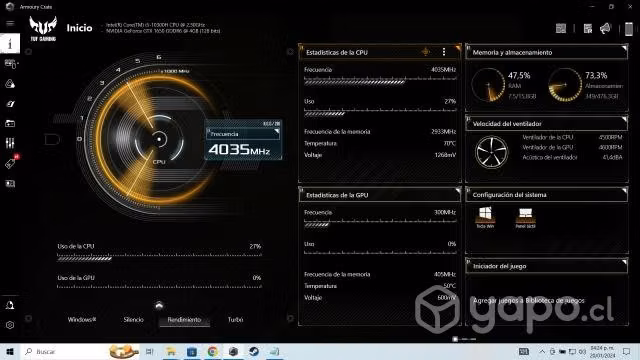This screenshot has width=640, height=360.
Task: Click the dashboard layout icon in the header
Action: tap(561, 28)
